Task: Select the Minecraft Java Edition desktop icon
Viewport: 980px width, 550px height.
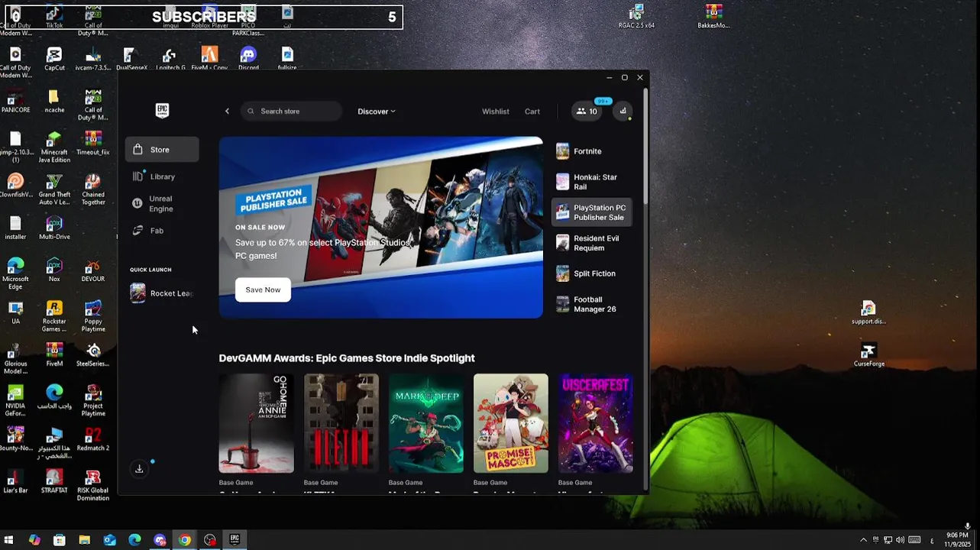Action: 54,147
